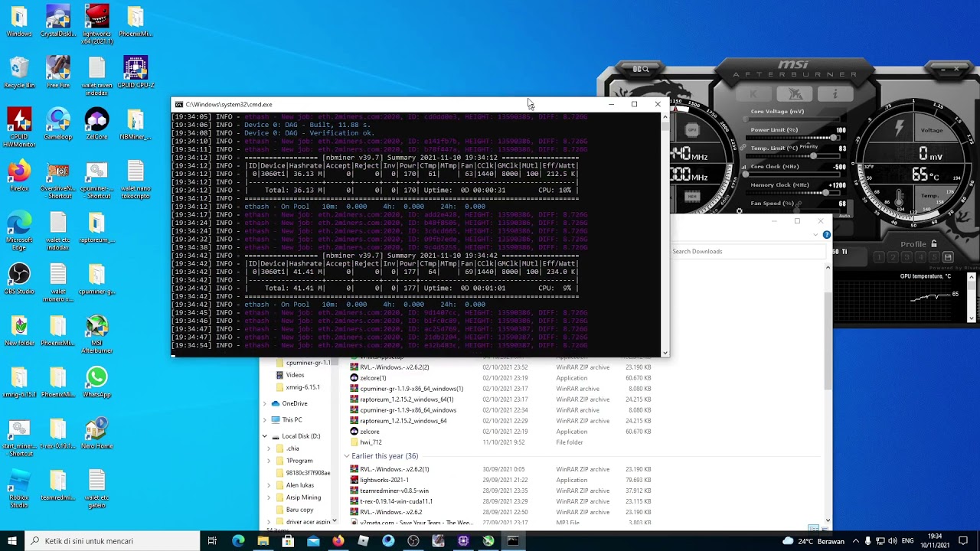Image resolution: width=980 pixels, height=551 pixels.
Task: Open Firefox from the taskbar
Action: pos(338,541)
